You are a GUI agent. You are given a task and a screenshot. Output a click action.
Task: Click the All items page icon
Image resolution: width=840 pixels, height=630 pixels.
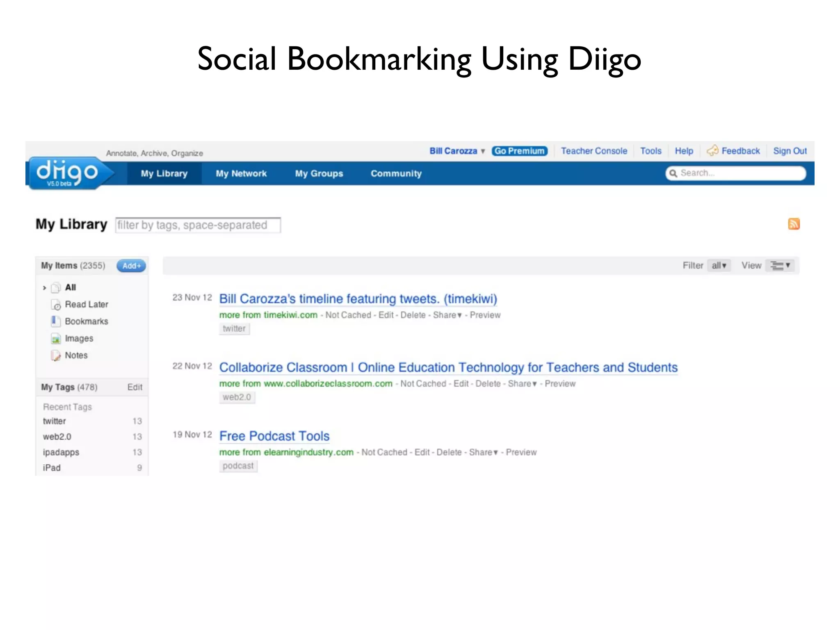pyautogui.click(x=56, y=288)
